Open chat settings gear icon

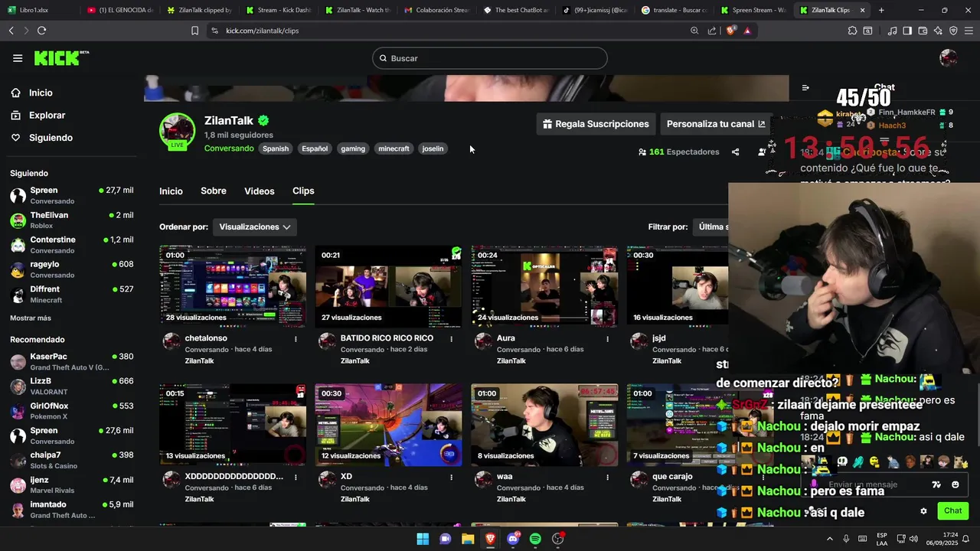pos(923,511)
